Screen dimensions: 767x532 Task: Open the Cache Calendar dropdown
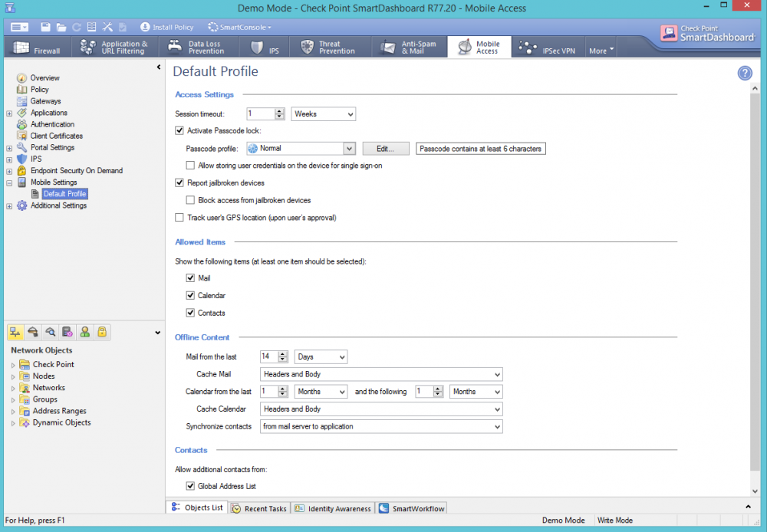point(381,409)
